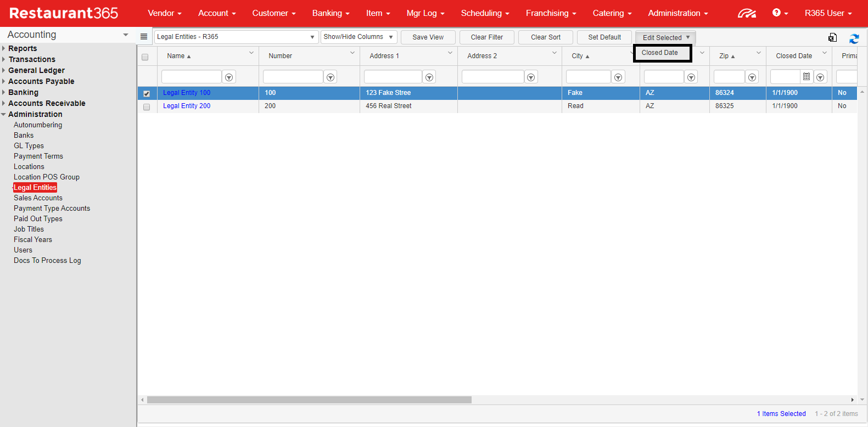Screen dimensions: 868x427
Task: Click the vertical scrollbar down arrow
Action: 862,400
